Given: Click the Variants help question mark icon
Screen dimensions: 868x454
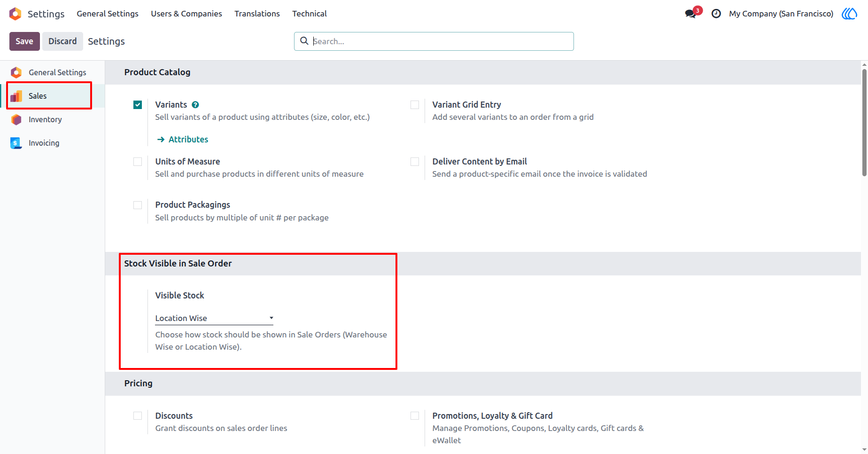Looking at the screenshot, I should [x=195, y=105].
